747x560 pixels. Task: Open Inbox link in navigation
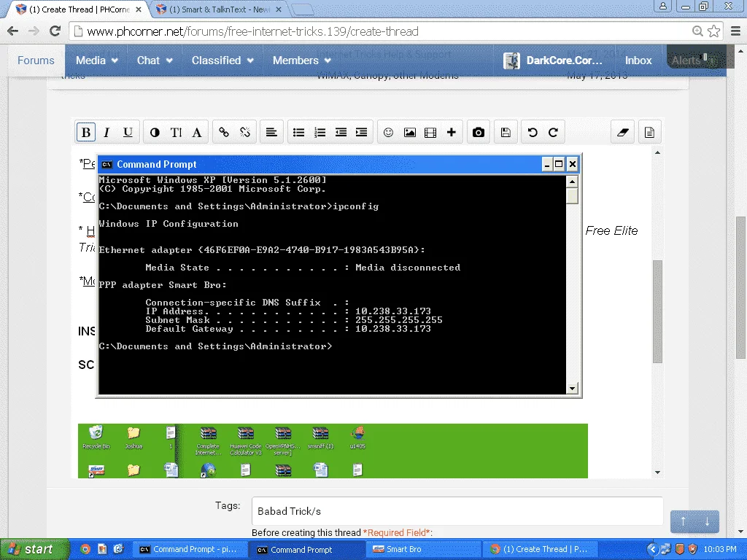[x=638, y=61]
